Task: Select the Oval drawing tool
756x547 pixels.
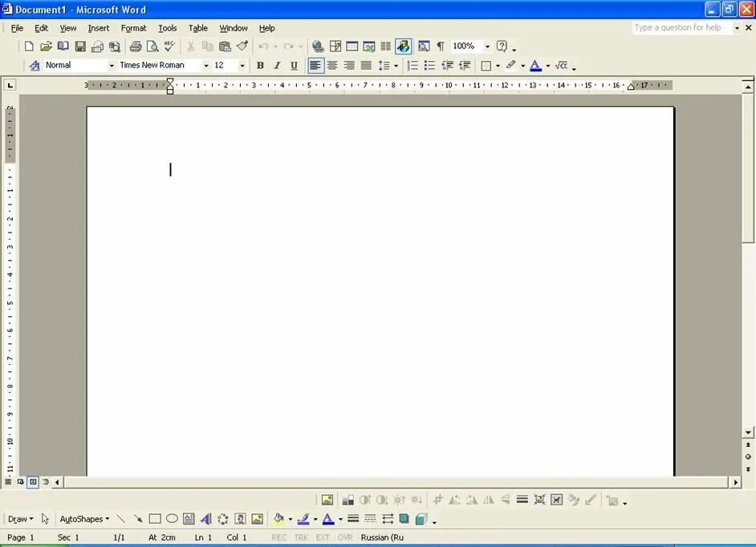Action: [x=172, y=519]
